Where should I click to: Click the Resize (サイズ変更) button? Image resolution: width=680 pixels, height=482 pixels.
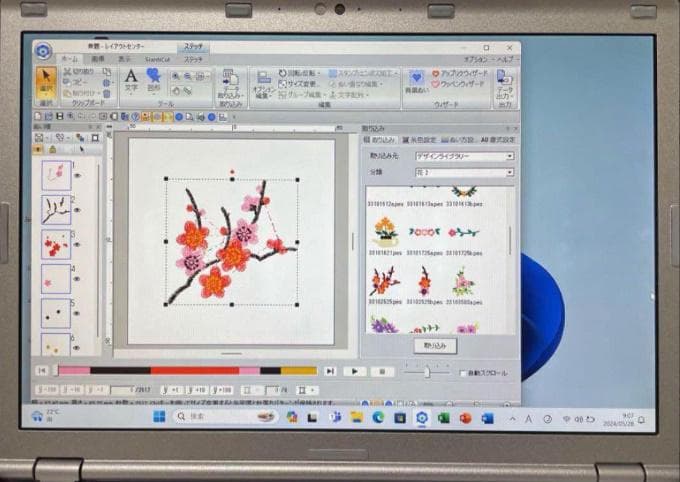click(301, 84)
